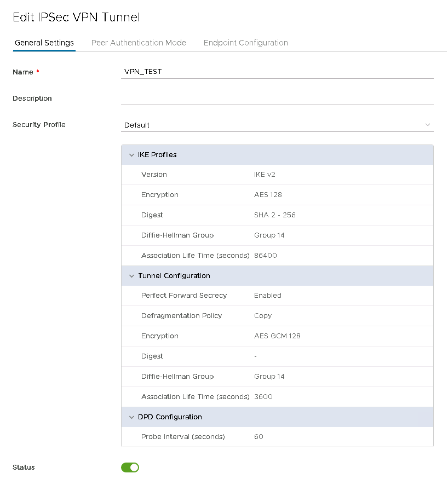This screenshot has height=485, width=448.
Task: Click the Name field containing VPN_TEST
Action: coord(277,72)
